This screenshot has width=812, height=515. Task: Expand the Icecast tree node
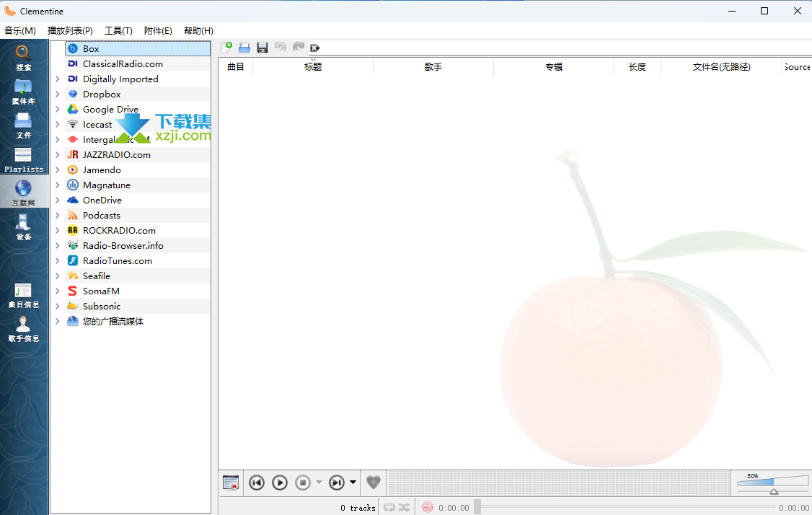click(x=58, y=124)
